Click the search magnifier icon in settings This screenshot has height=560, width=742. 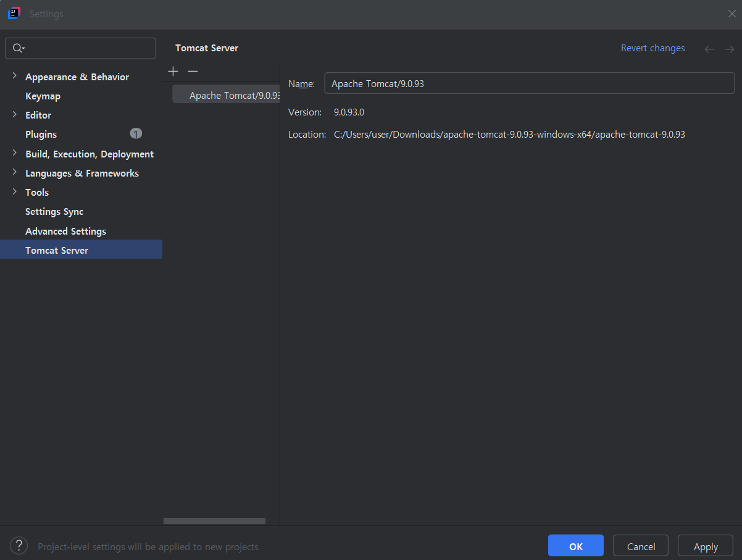click(19, 48)
